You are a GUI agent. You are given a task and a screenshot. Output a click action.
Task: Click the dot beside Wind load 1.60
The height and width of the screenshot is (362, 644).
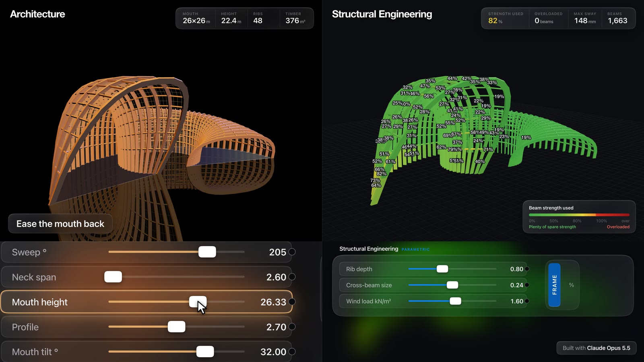pos(527,301)
